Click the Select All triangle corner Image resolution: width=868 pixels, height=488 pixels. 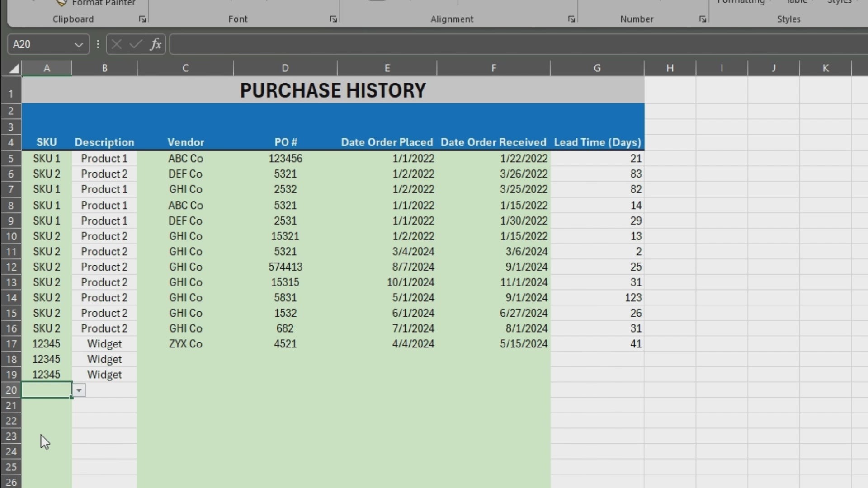pos(14,68)
